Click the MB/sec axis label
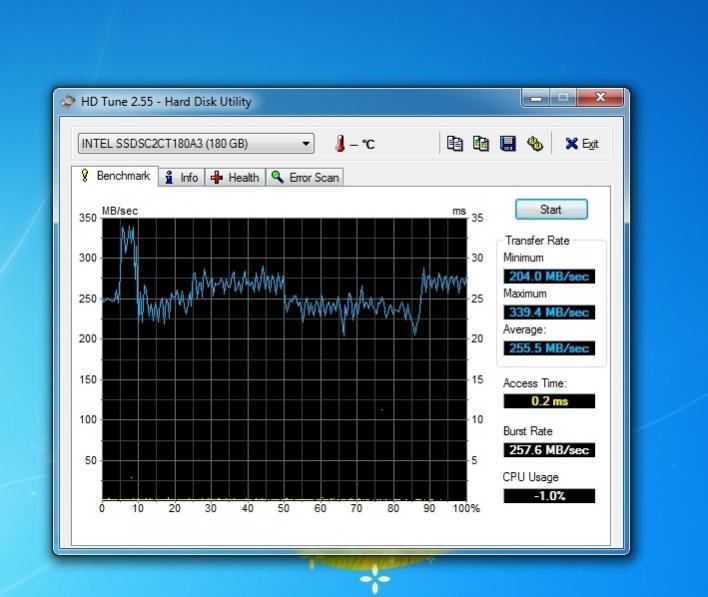Viewport: 708px width, 597px height. coord(120,211)
